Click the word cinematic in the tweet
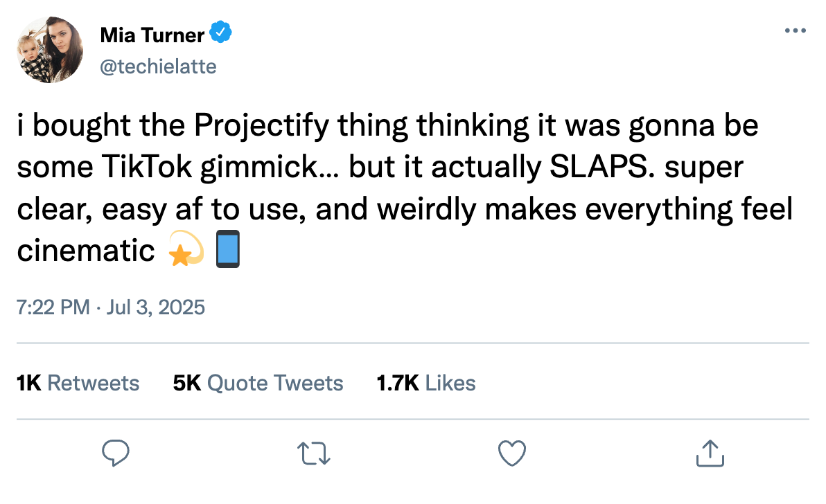Screen dimensions: 826x504 pyautogui.click(x=86, y=251)
